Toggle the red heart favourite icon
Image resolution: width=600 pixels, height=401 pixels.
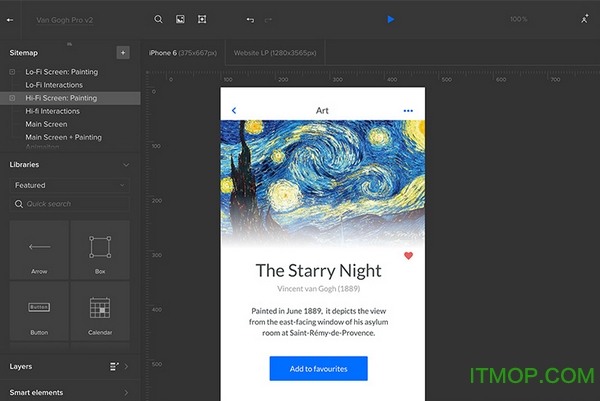pos(408,256)
